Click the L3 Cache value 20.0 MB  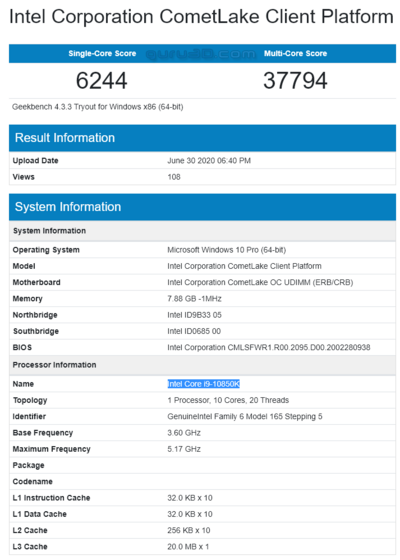[x=188, y=546]
